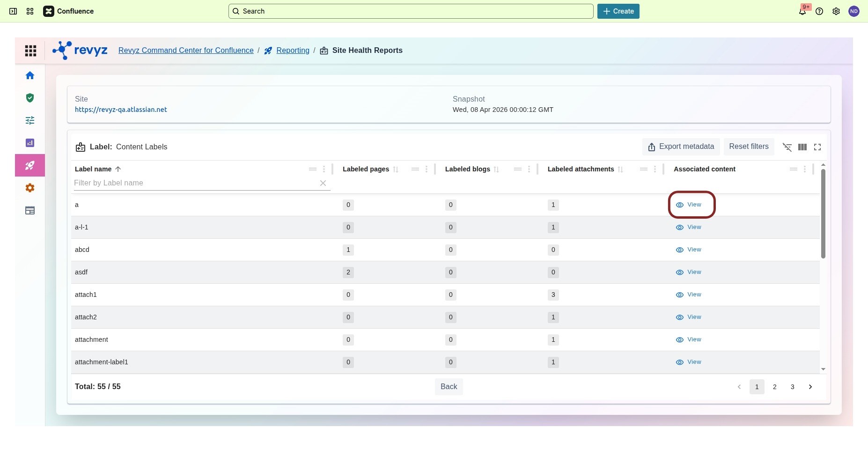Open column chooser icon in table toolbar

coord(802,147)
